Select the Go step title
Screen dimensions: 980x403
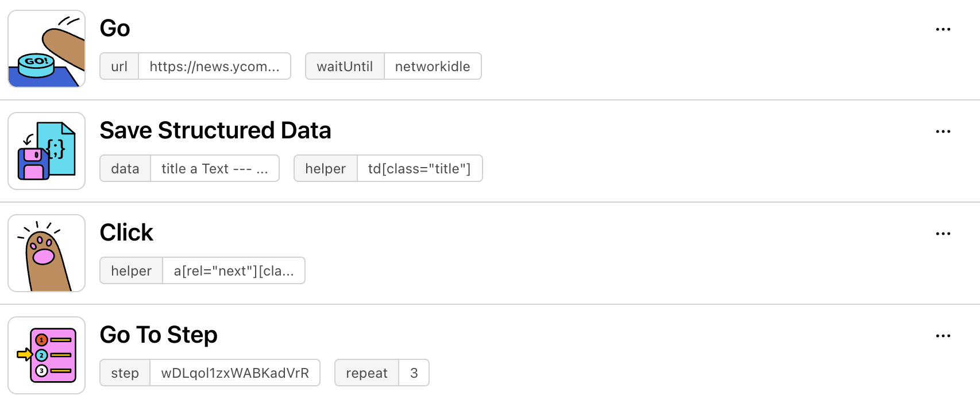[114, 28]
